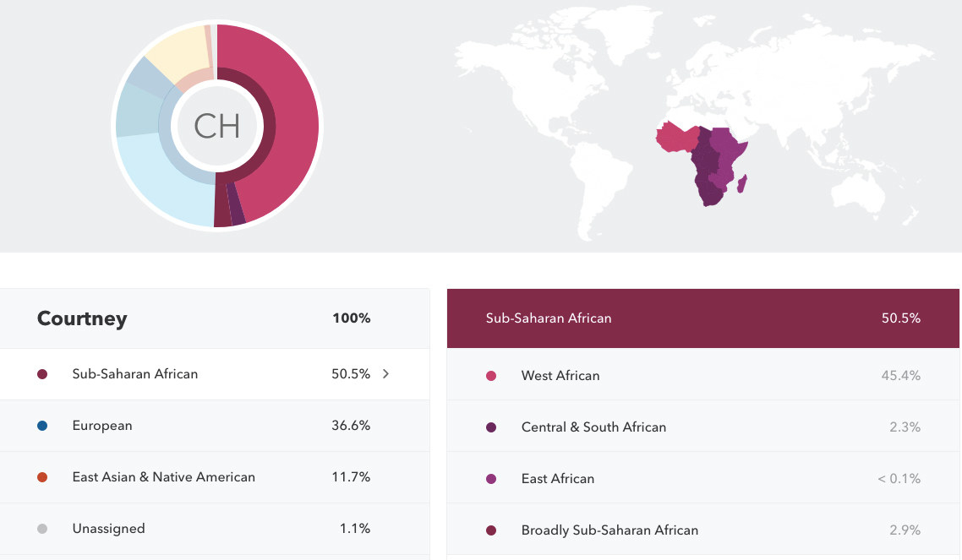This screenshot has height=560, width=962.
Task: Click the maroon Sub-Saharan African color dot
Action: (x=42, y=374)
